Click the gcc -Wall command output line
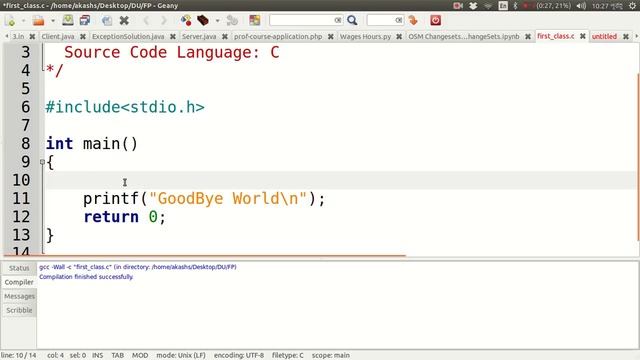 click(x=138, y=267)
